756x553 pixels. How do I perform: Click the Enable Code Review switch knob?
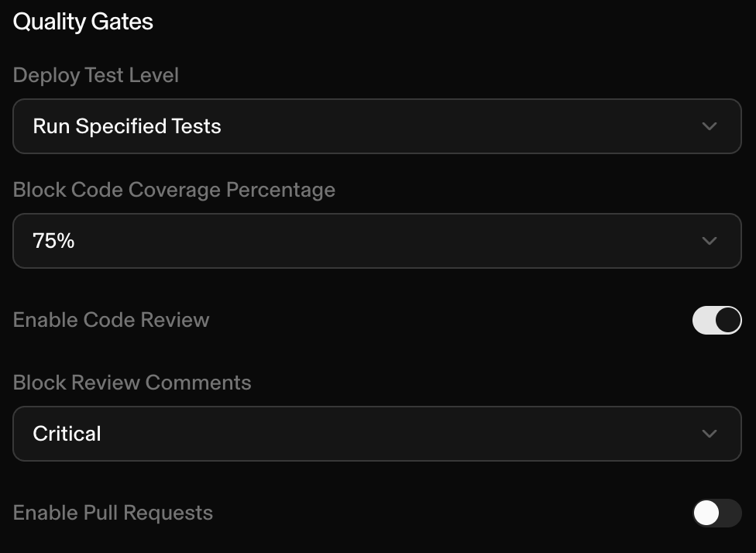(728, 320)
